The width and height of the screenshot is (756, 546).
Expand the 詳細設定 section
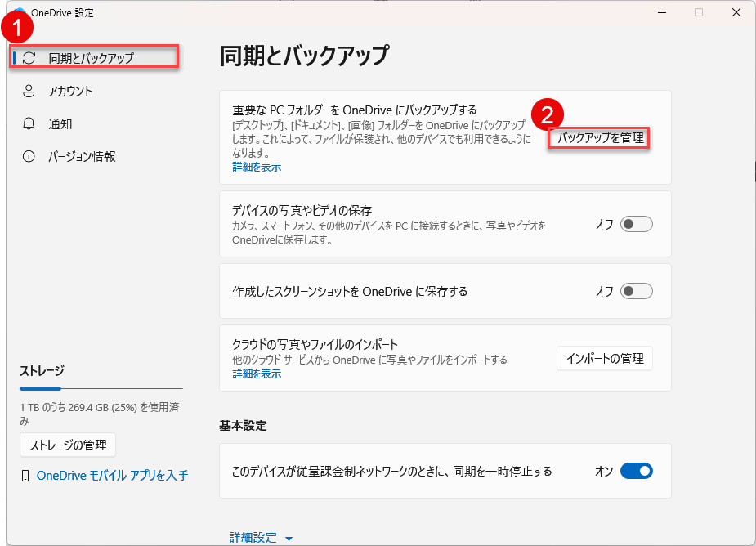coord(261,537)
